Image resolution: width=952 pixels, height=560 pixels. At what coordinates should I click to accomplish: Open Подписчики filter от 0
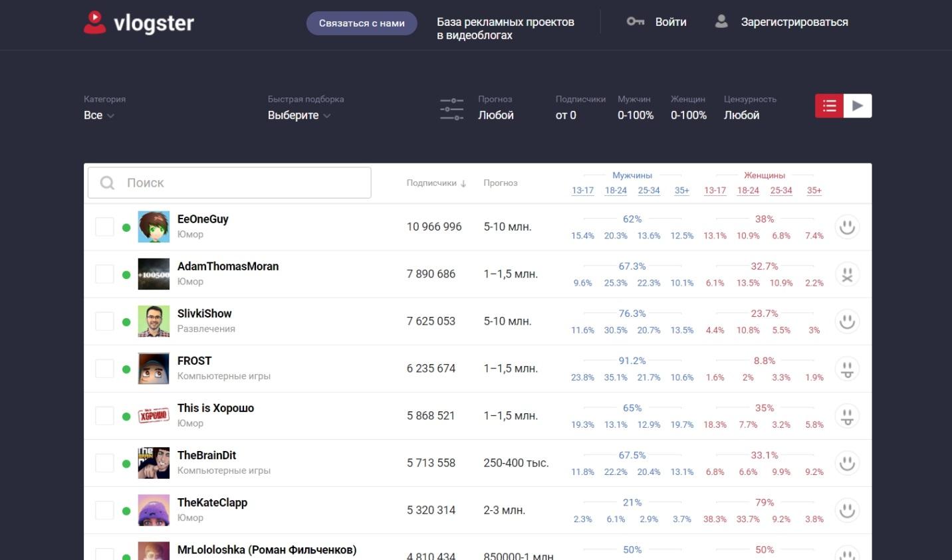pyautogui.click(x=566, y=115)
